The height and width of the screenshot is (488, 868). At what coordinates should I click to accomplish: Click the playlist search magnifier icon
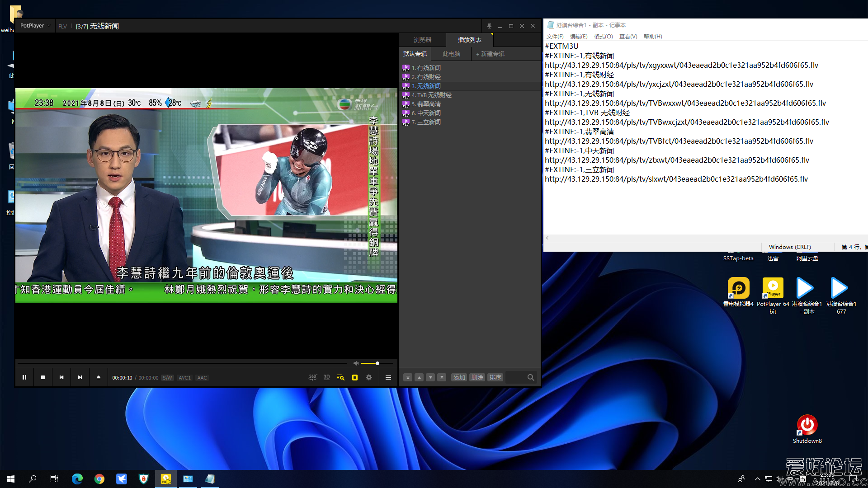click(x=531, y=377)
